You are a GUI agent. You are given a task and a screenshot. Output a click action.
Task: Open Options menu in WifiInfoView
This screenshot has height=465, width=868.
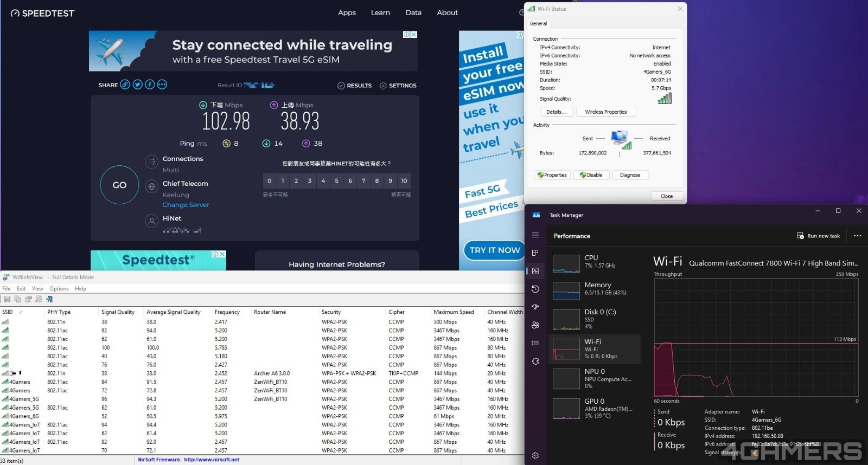[x=59, y=289]
